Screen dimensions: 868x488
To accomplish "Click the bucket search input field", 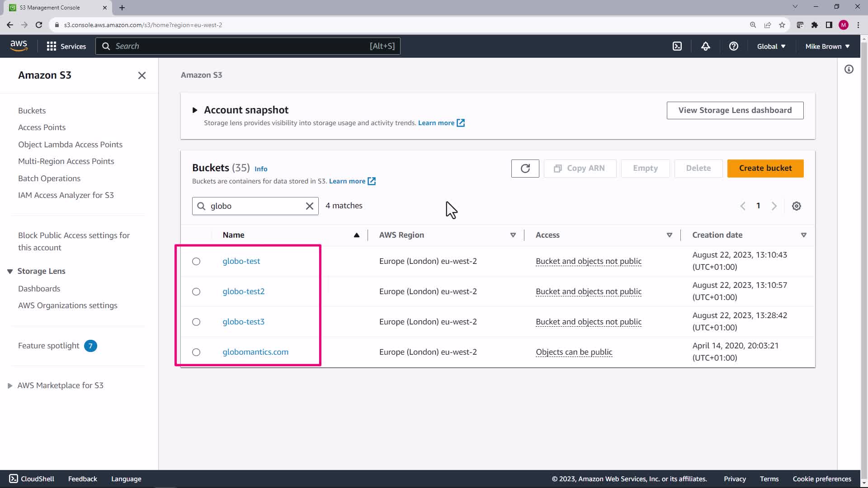I will pos(255,206).
